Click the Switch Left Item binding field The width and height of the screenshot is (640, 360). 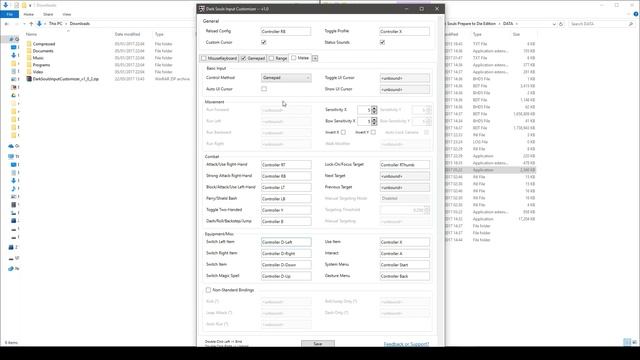click(x=286, y=242)
